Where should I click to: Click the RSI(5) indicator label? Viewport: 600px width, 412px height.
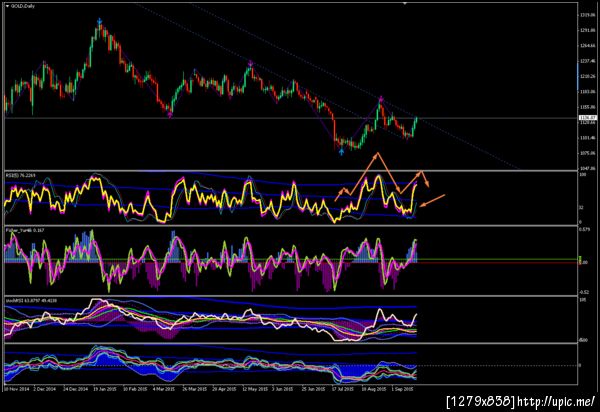[20, 176]
